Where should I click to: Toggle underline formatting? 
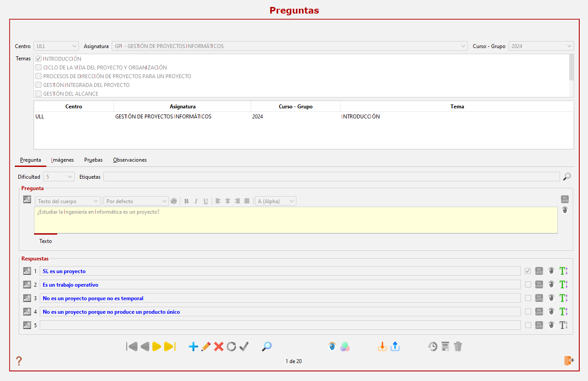click(x=206, y=201)
